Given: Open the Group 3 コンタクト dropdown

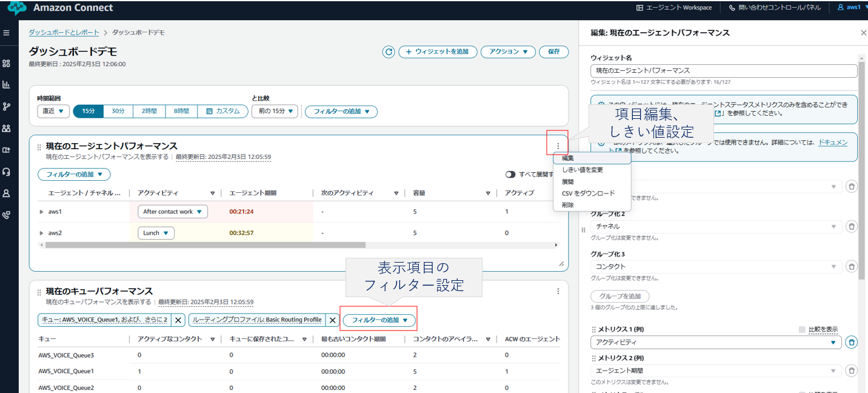Looking at the screenshot, I should (x=716, y=266).
